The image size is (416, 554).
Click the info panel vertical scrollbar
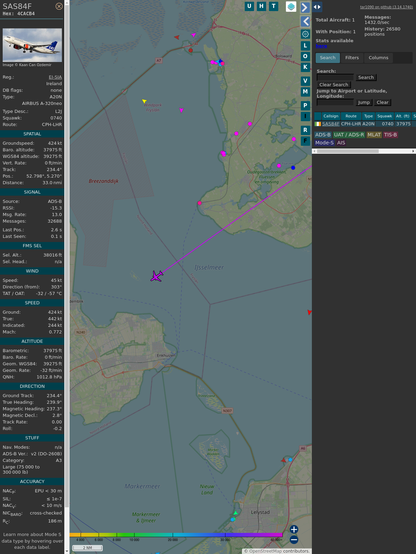coord(67,277)
